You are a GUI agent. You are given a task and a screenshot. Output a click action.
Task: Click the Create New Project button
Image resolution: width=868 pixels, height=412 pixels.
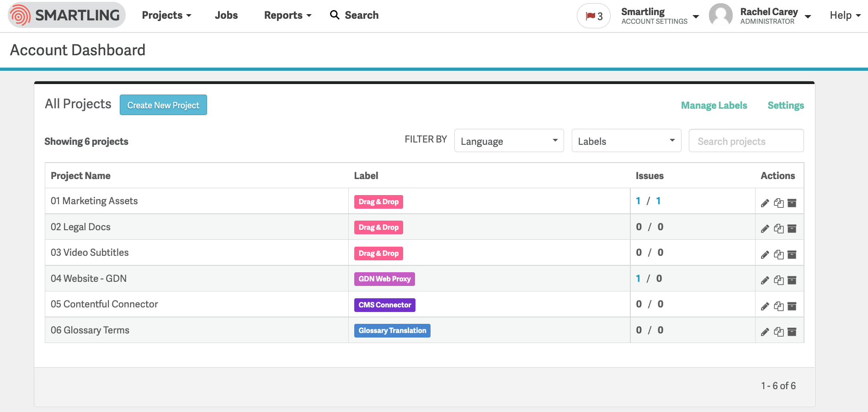point(163,105)
